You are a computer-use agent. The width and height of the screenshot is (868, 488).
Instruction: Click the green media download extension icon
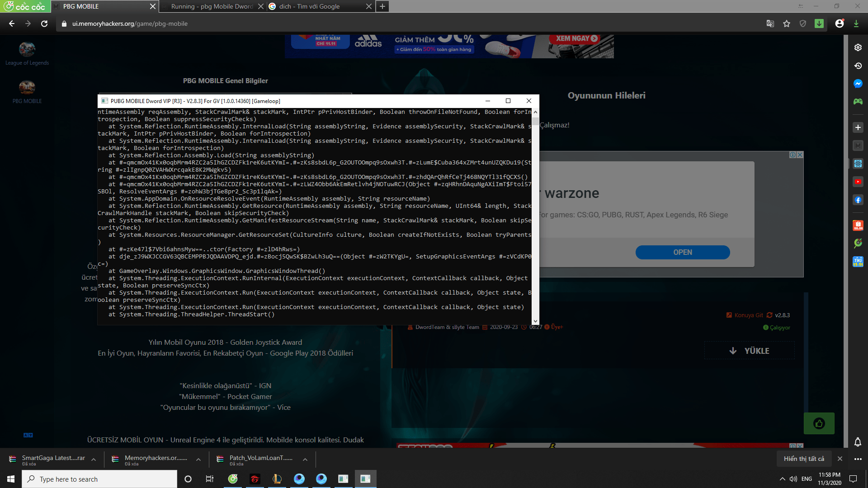coord(819,23)
